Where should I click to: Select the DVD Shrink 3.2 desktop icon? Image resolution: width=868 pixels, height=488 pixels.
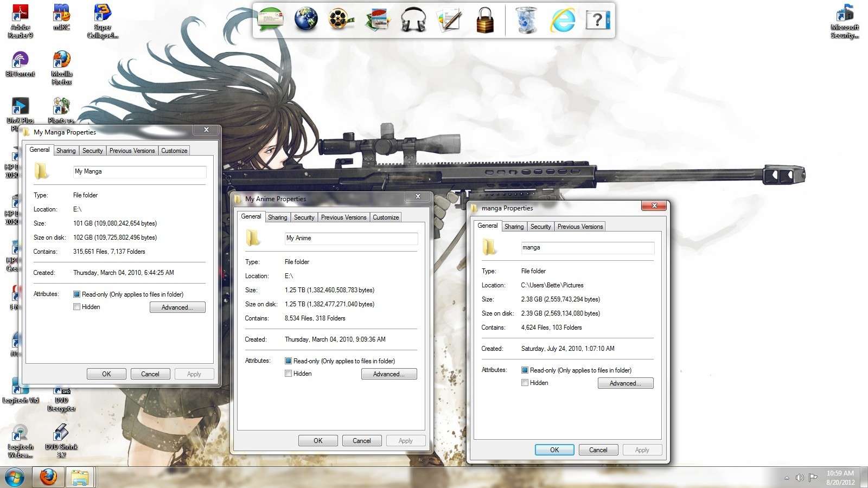click(61, 441)
